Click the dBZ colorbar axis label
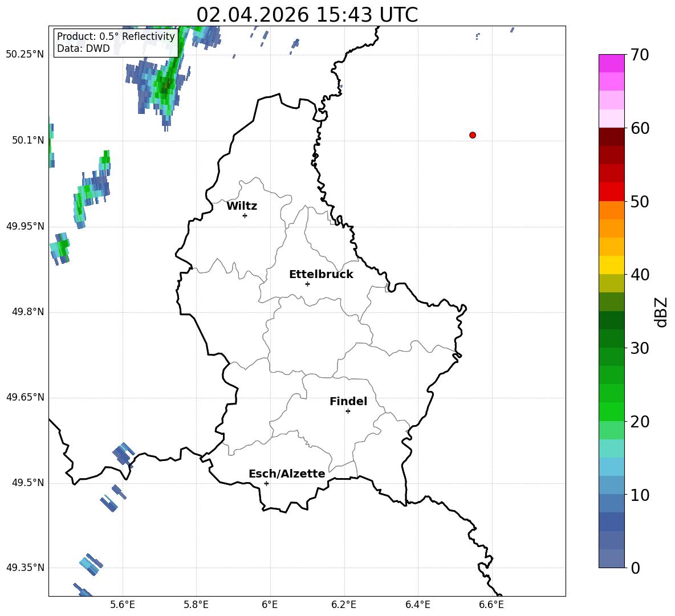This screenshot has width=675, height=616. 661,312
